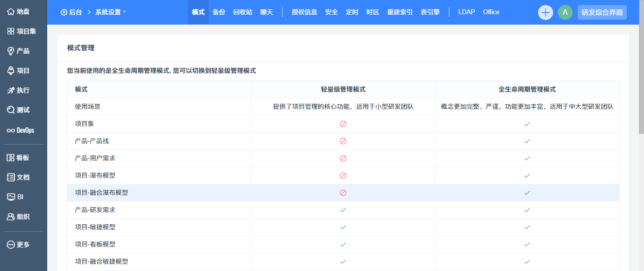The width and height of the screenshot is (644, 271).
Task: Click lightweight-mode checkmark in 产品-研发需求 row
Action: pyautogui.click(x=343, y=210)
